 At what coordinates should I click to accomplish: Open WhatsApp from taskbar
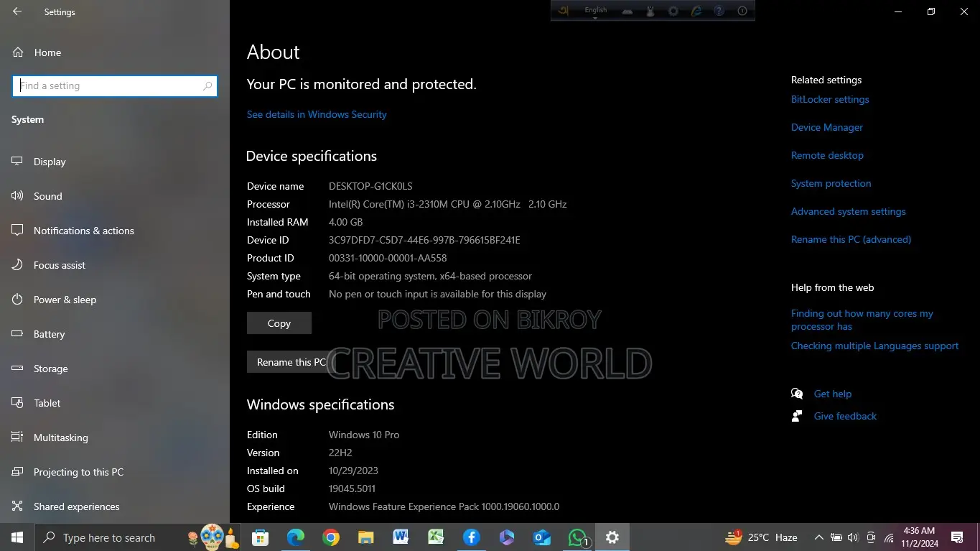point(577,537)
